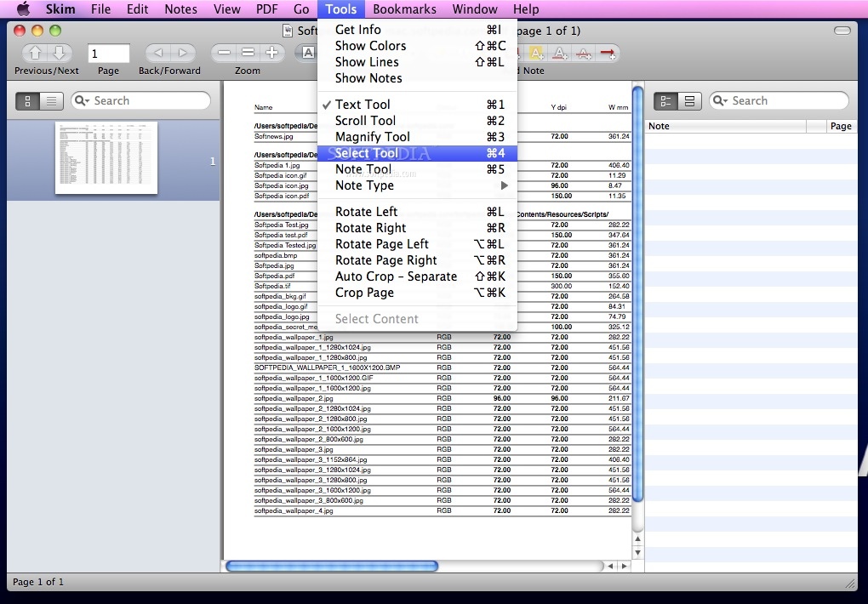Open the Go menu

click(x=301, y=9)
